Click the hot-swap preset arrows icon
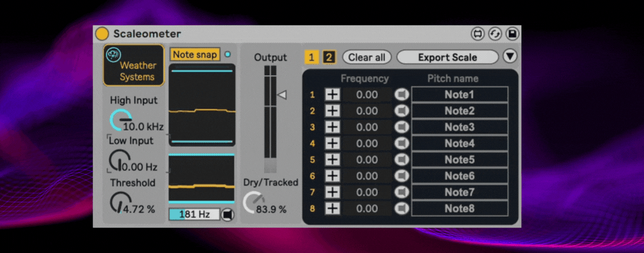644x253 pixels. pos(495,34)
